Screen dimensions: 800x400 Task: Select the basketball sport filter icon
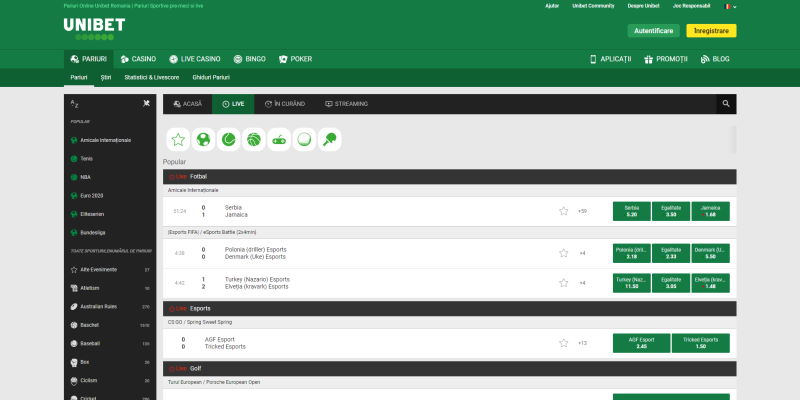click(x=254, y=140)
